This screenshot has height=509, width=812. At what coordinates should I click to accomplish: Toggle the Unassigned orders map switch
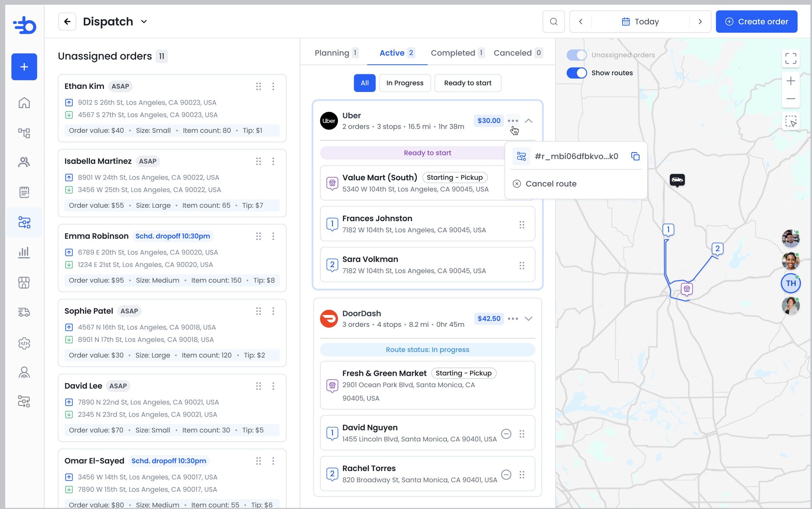click(x=576, y=55)
